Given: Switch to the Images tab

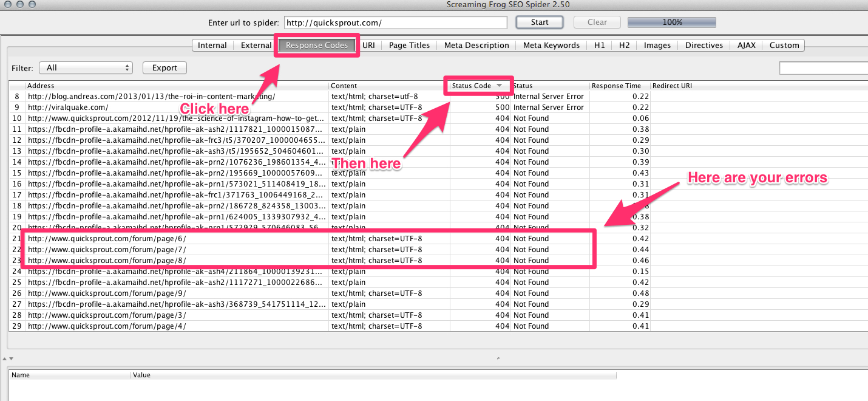Looking at the screenshot, I should [657, 46].
